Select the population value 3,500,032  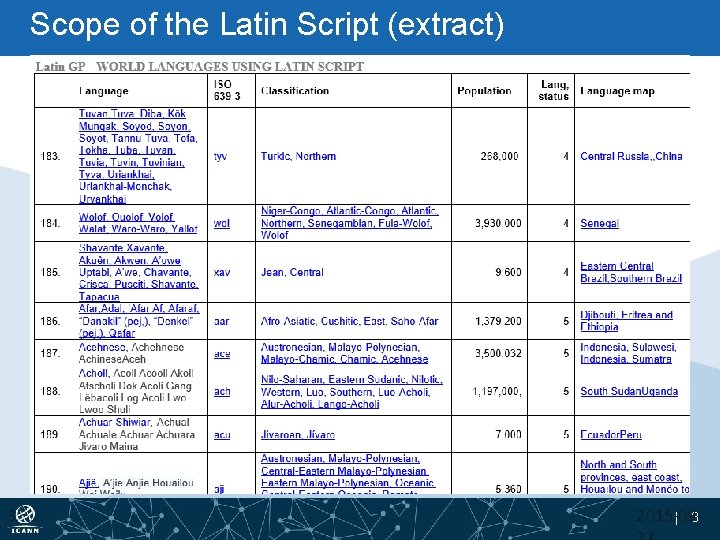(498, 353)
